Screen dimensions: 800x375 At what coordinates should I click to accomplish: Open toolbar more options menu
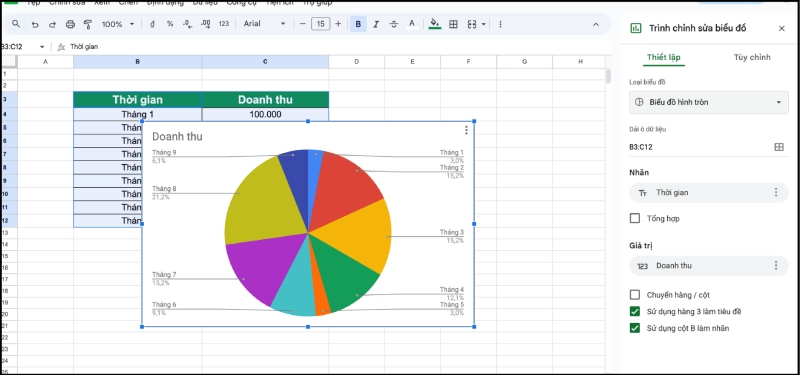pos(501,24)
